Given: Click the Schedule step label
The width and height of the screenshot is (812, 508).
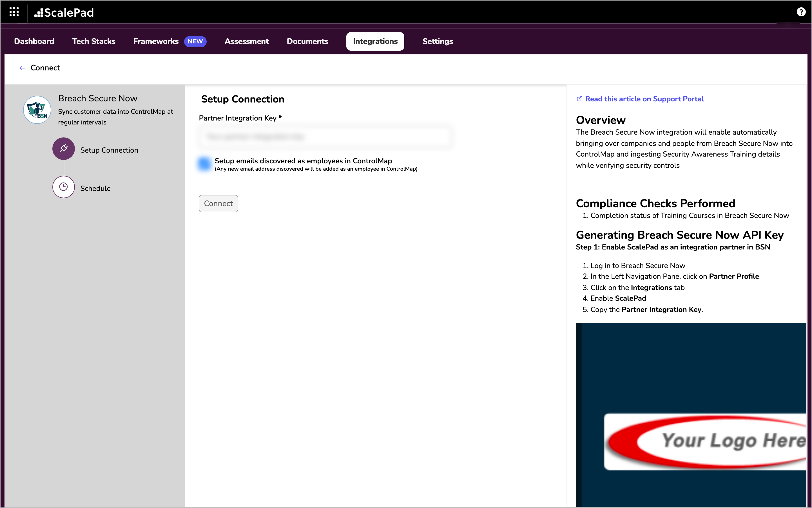Looking at the screenshot, I should coord(95,188).
